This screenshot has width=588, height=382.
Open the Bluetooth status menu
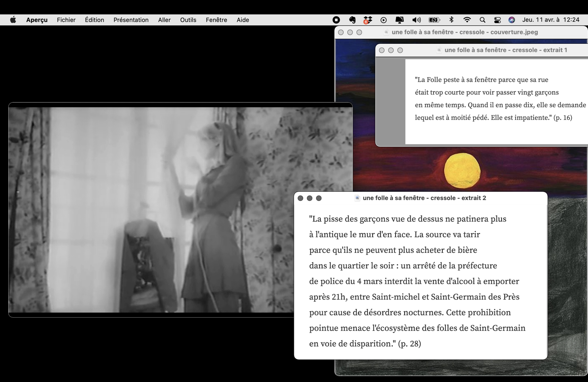click(452, 20)
